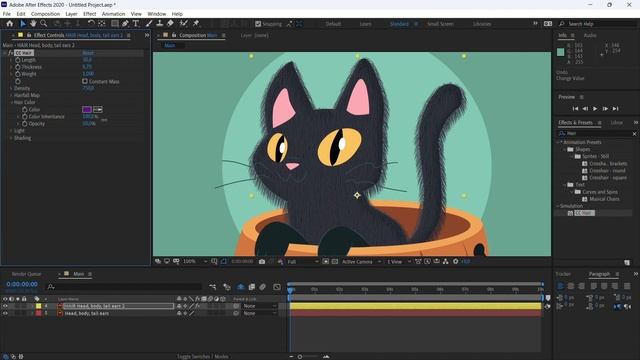The image size is (640, 360).
Task: Switch to the Audio panel tab
Action: pos(590,36)
